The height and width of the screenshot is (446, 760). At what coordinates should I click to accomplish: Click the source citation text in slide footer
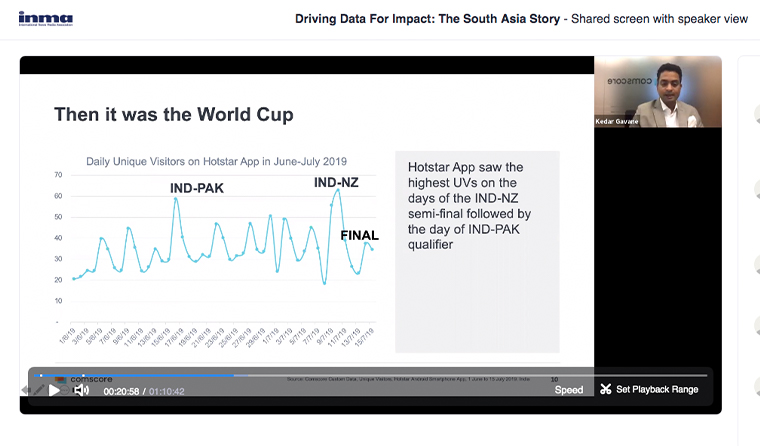408,379
